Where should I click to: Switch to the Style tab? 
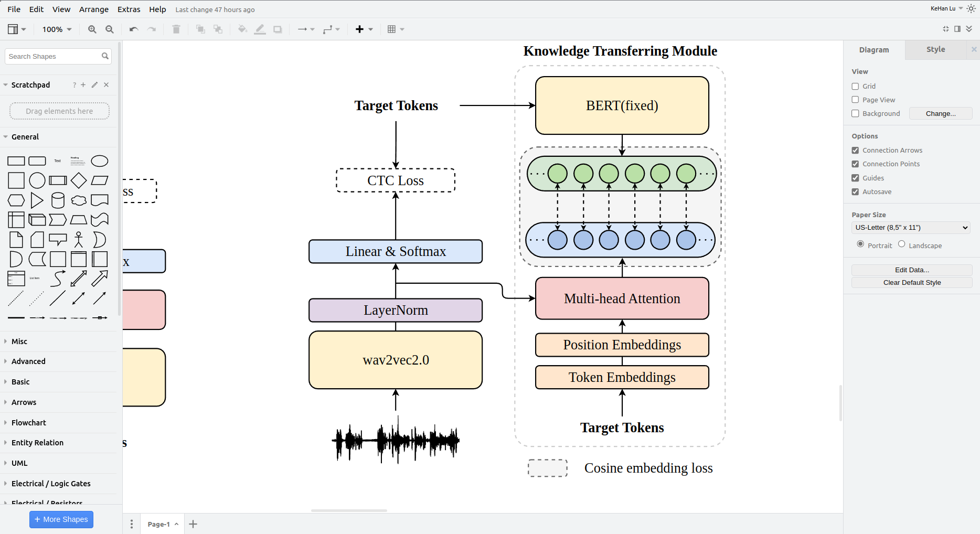click(x=935, y=49)
